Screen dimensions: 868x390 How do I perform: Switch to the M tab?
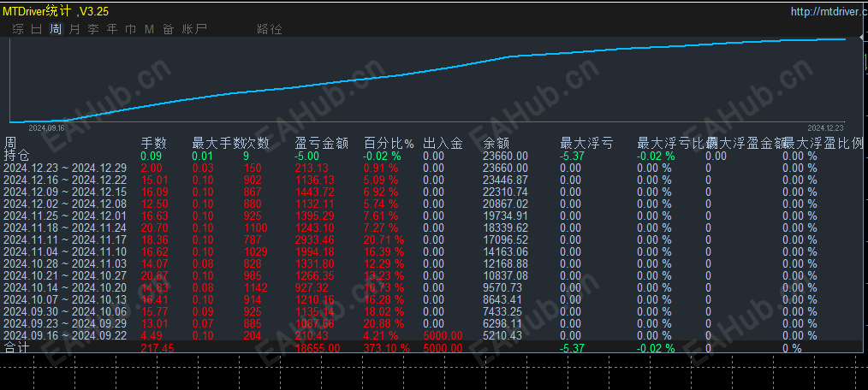tap(149, 29)
